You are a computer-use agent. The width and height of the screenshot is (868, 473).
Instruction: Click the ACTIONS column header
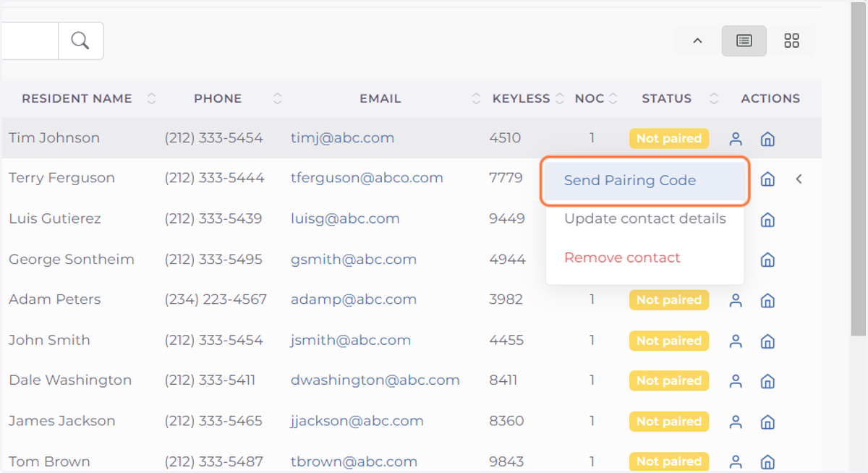770,99
